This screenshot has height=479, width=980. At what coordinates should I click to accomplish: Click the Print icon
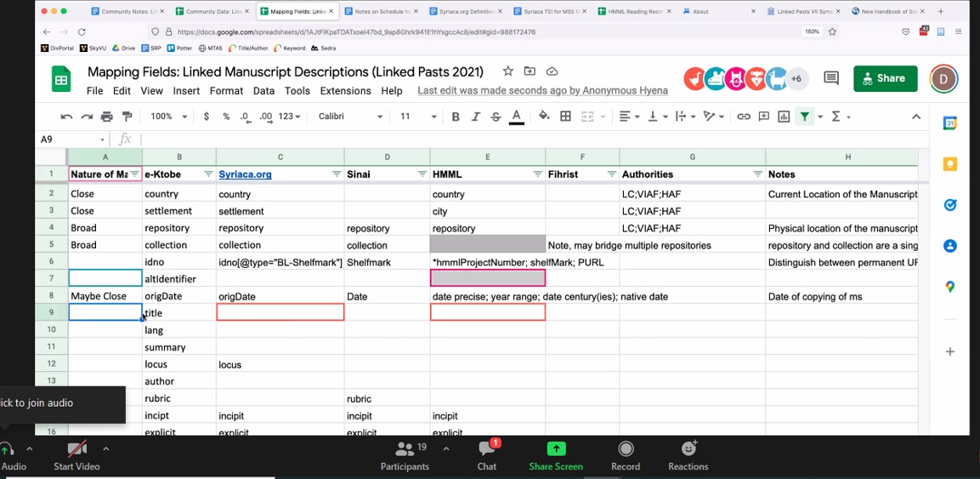click(x=107, y=117)
